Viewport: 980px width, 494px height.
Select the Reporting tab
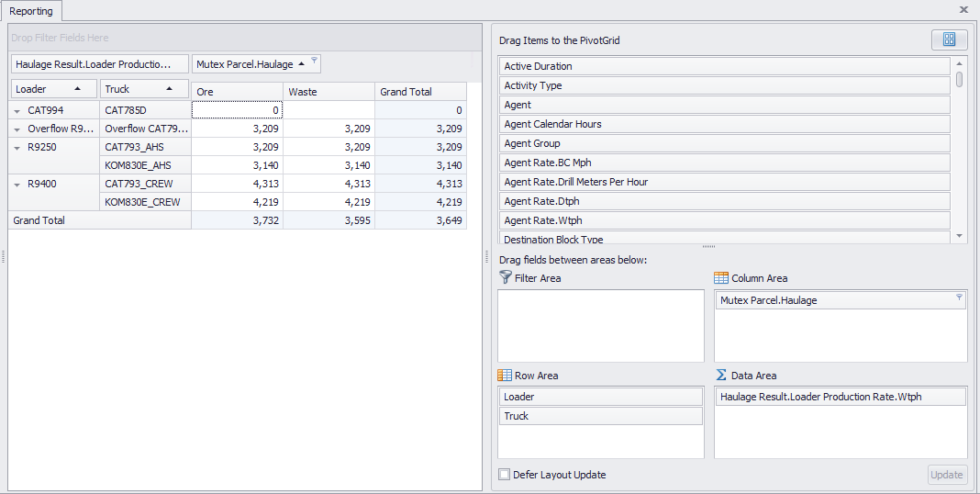coord(31,11)
